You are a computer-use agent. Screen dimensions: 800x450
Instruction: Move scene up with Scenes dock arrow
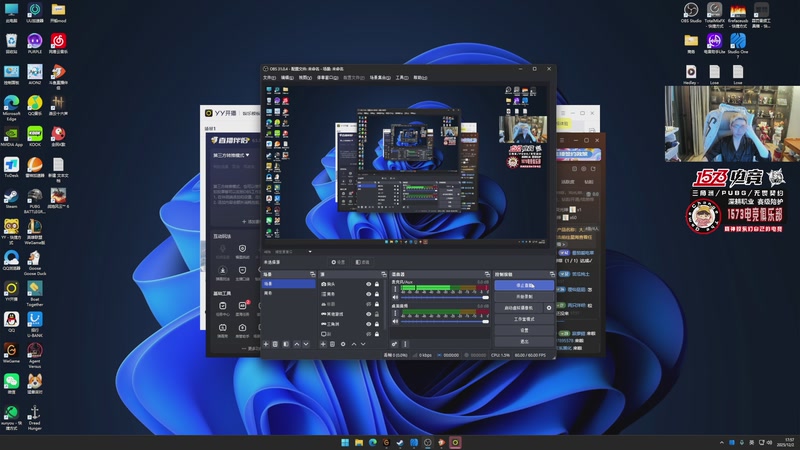pos(296,344)
